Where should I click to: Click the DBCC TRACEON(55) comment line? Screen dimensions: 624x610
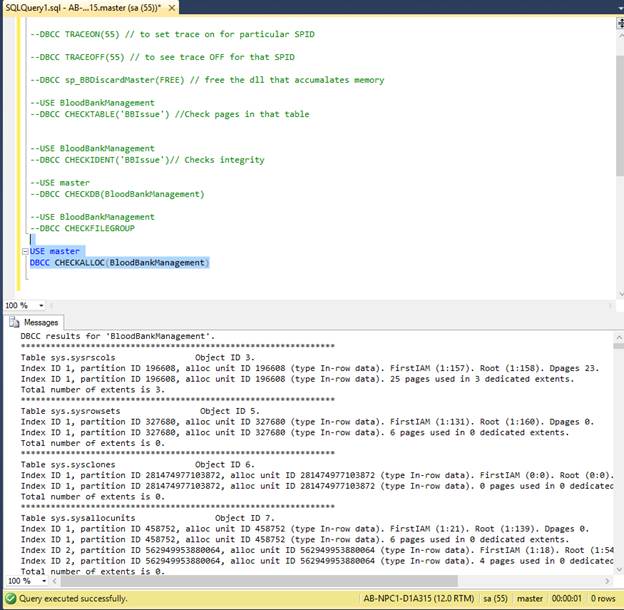click(172, 34)
